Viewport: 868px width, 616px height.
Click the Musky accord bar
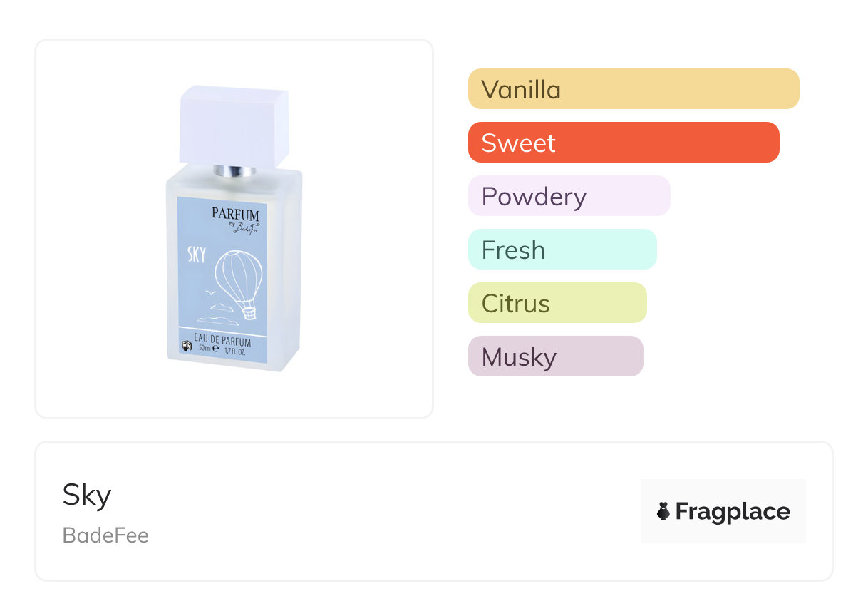(x=555, y=356)
